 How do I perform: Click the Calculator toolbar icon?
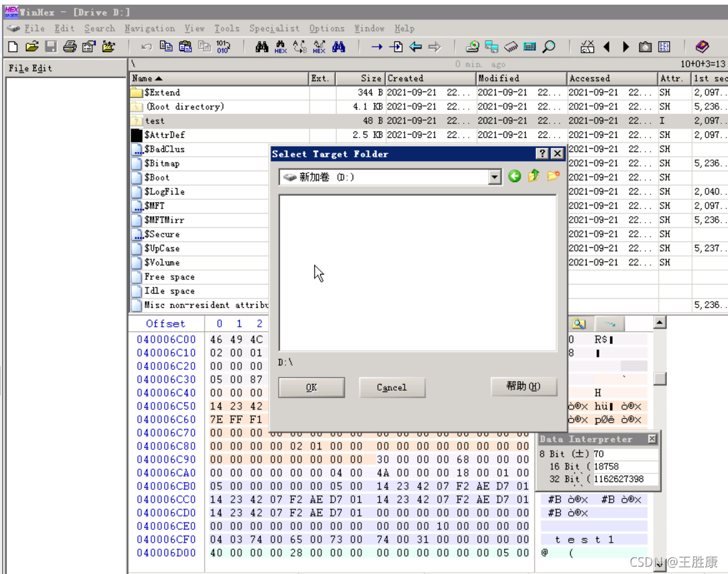coord(530,47)
